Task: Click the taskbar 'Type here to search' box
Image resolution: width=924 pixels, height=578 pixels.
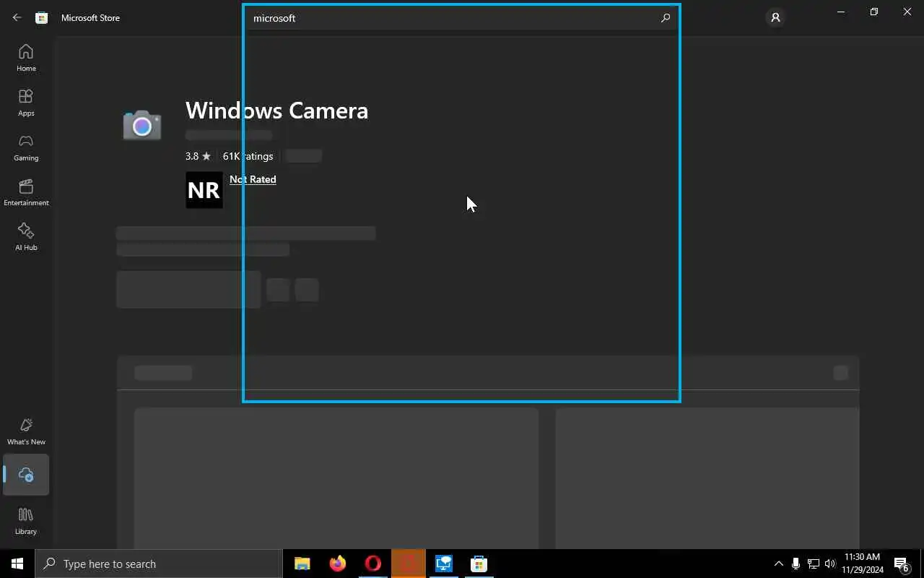Action: pos(159,564)
